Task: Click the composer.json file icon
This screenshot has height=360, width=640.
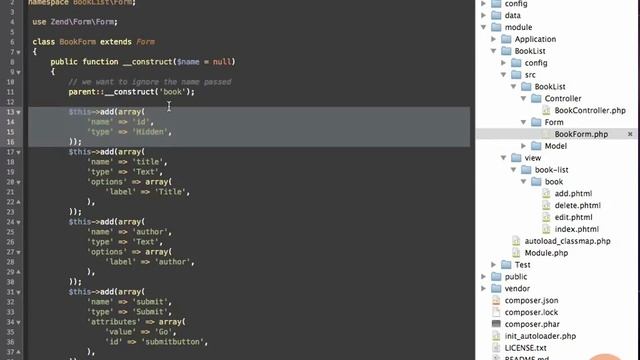Action: pos(496,300)
